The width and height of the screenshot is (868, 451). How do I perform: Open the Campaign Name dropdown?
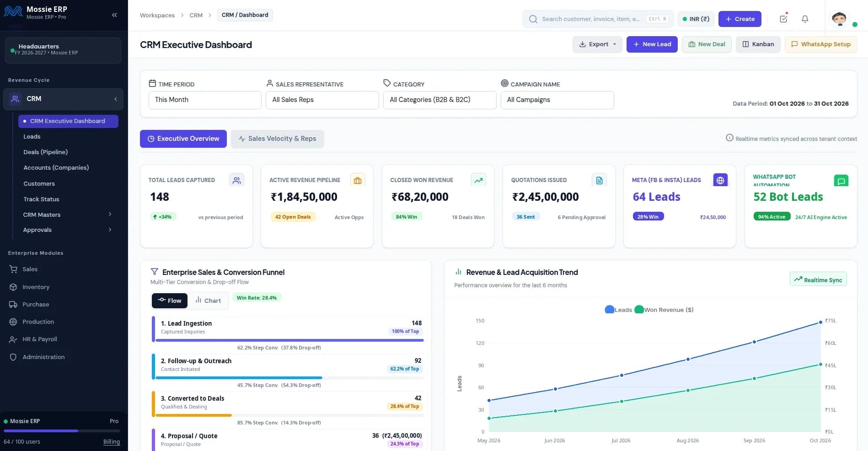pos(557,100)
